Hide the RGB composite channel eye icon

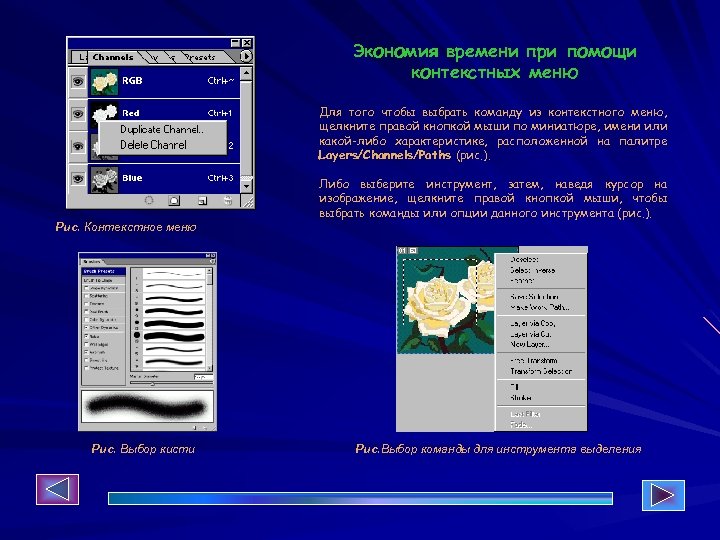point(78,81)
